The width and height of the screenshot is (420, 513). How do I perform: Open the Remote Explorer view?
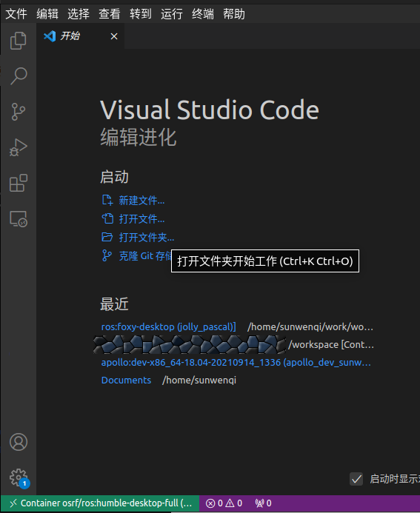coord(19,218)
